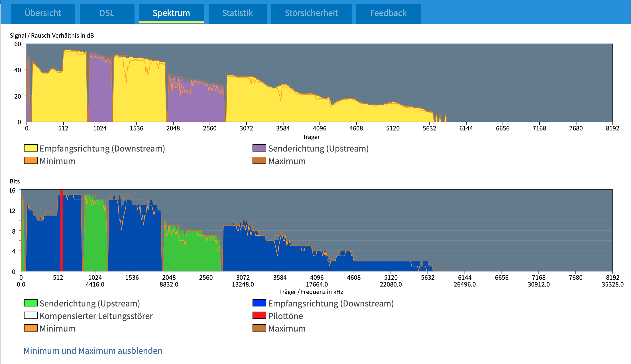
Task: Click blue Empfangsrichtung swatch in Bits legend
Action: [259, 303]
